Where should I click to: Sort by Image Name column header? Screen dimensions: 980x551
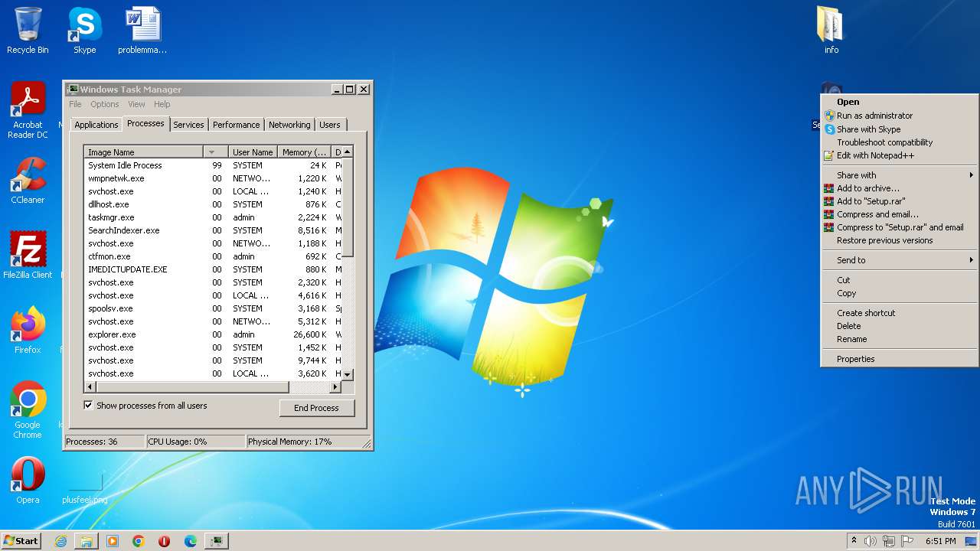pos(143,152)
